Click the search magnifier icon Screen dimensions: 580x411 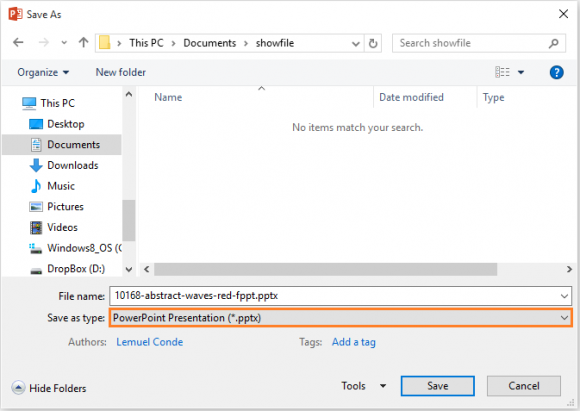(x=553, y=43)
